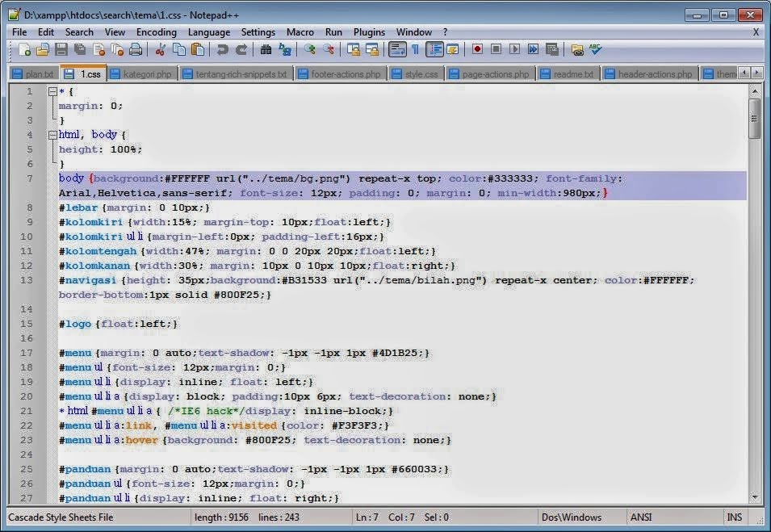Switch to the page-actions.php tab
The height and width of the screenshot is (532, 771).
pyautogui.click(x=490, y=73)
